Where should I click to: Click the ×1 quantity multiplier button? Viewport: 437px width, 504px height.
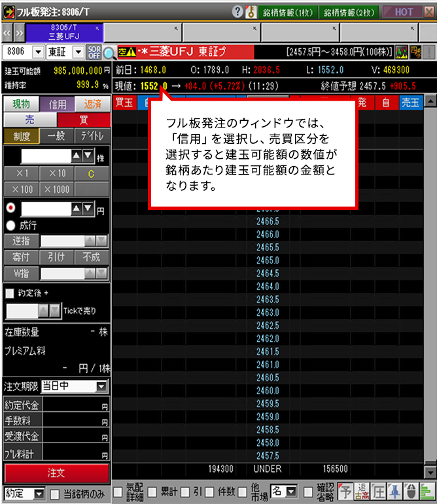point(22,174)
